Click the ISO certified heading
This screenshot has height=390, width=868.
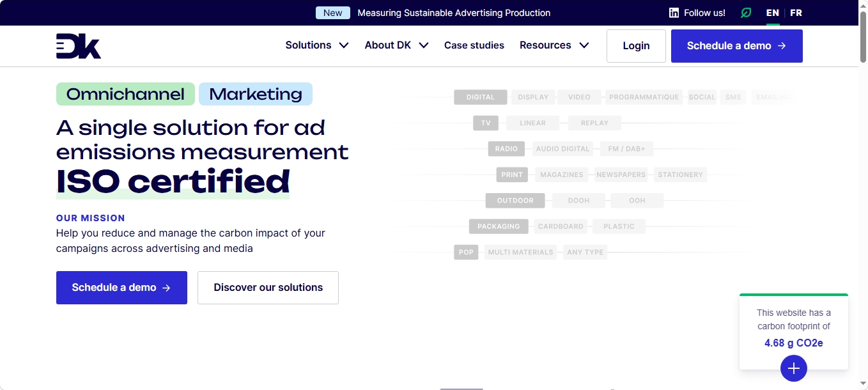(173, 182)
